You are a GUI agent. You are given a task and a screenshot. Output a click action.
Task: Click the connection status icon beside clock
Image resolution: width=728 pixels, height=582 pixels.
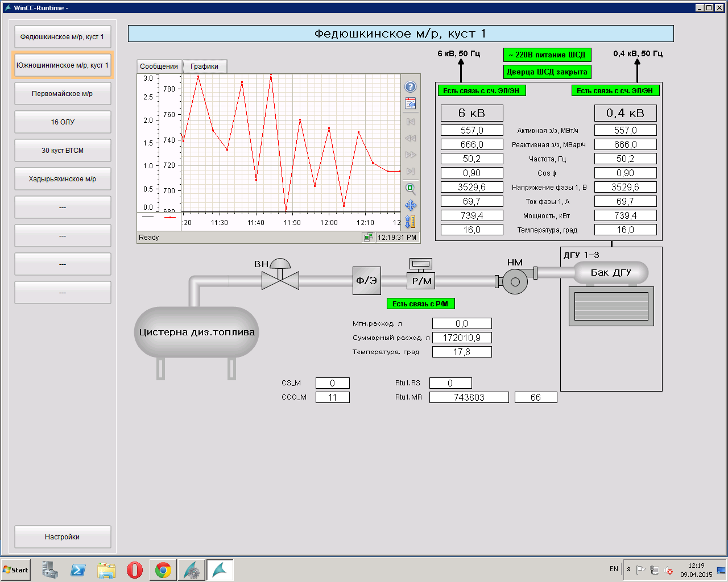point(368,238)
